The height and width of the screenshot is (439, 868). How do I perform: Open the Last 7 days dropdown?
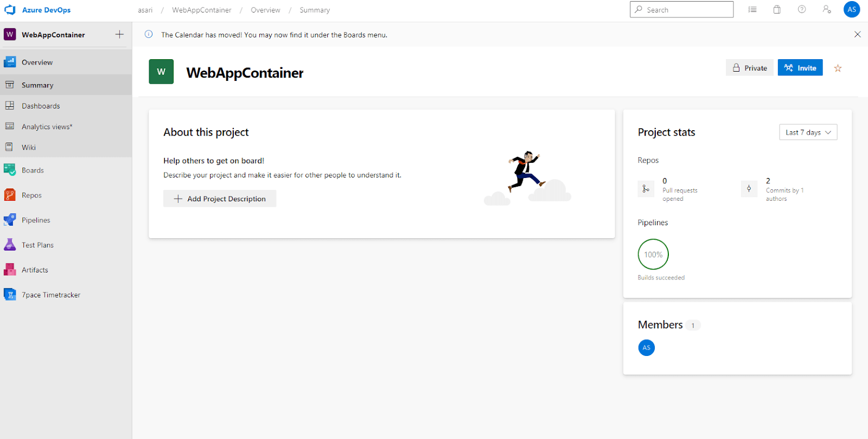point(808,132)
